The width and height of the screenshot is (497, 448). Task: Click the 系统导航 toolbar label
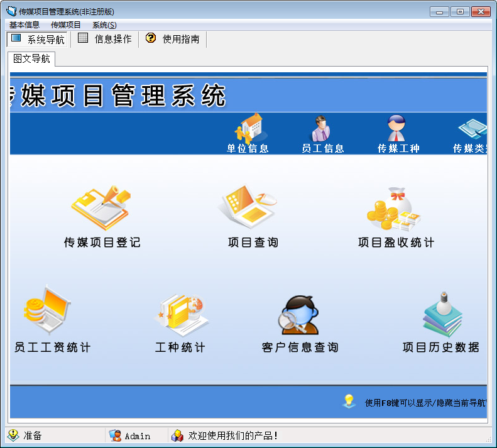(46, 40)
